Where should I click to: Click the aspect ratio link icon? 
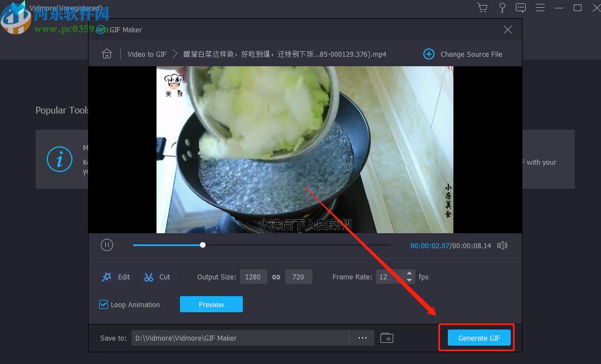coord(276,277)
